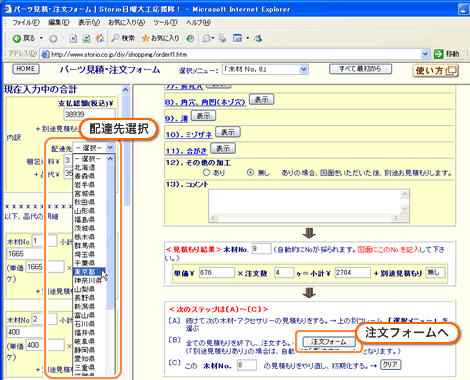Open the ファイル(F) menu
The image size is (470, 380).
click(x=26, y=23)
